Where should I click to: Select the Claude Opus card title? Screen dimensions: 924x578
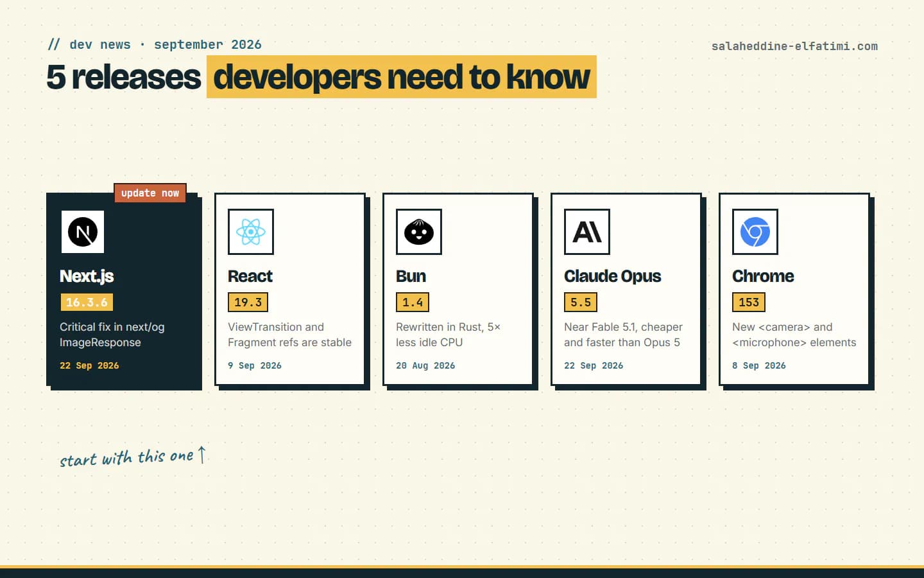pos(612,276)
